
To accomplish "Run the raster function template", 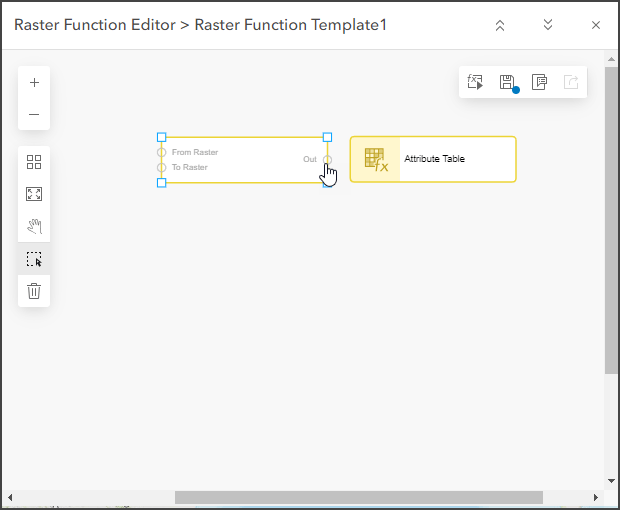I will [x=475, y=82].
